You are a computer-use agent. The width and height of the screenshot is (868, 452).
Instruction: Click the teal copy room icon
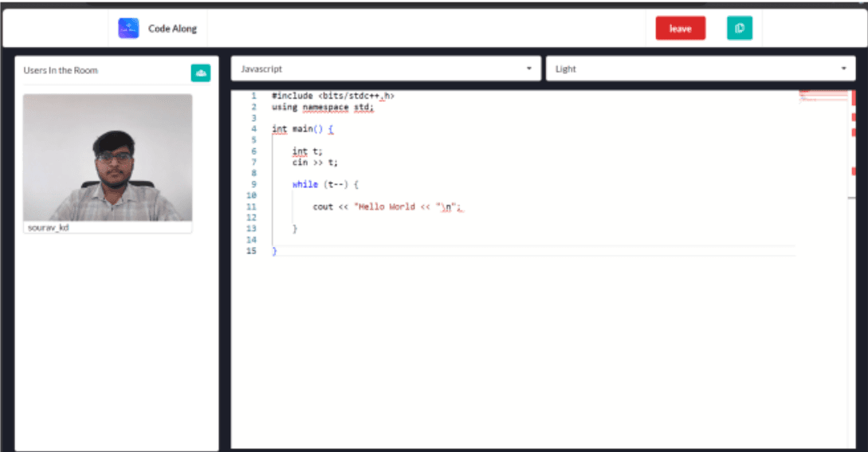(739, 29)
